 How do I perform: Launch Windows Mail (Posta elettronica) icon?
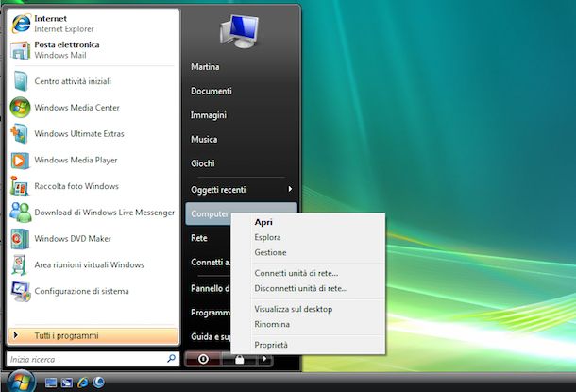coord(21,50)
